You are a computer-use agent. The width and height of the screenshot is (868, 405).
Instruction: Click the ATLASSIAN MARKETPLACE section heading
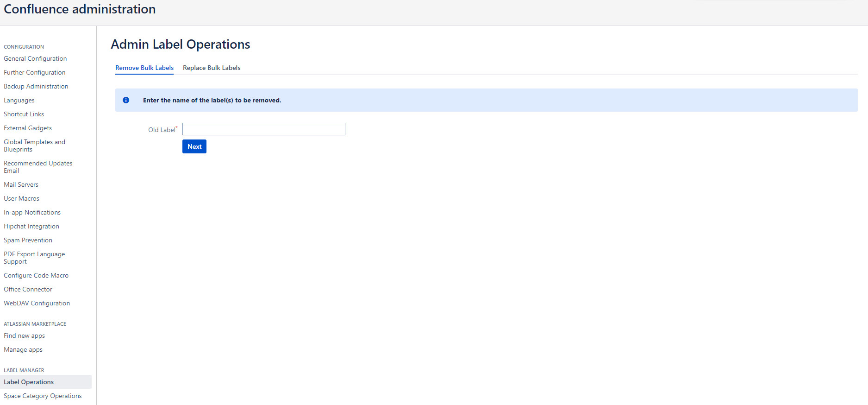click(x=35, y=324)
